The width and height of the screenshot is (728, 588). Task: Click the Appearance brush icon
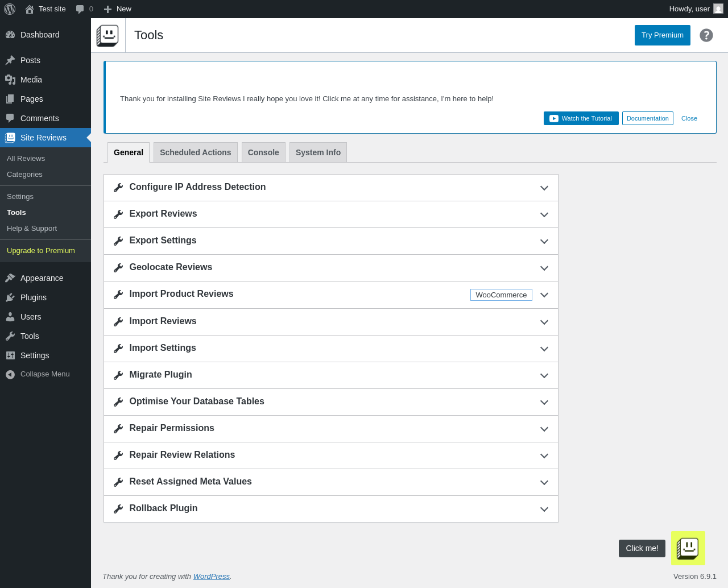pos(10,278)
